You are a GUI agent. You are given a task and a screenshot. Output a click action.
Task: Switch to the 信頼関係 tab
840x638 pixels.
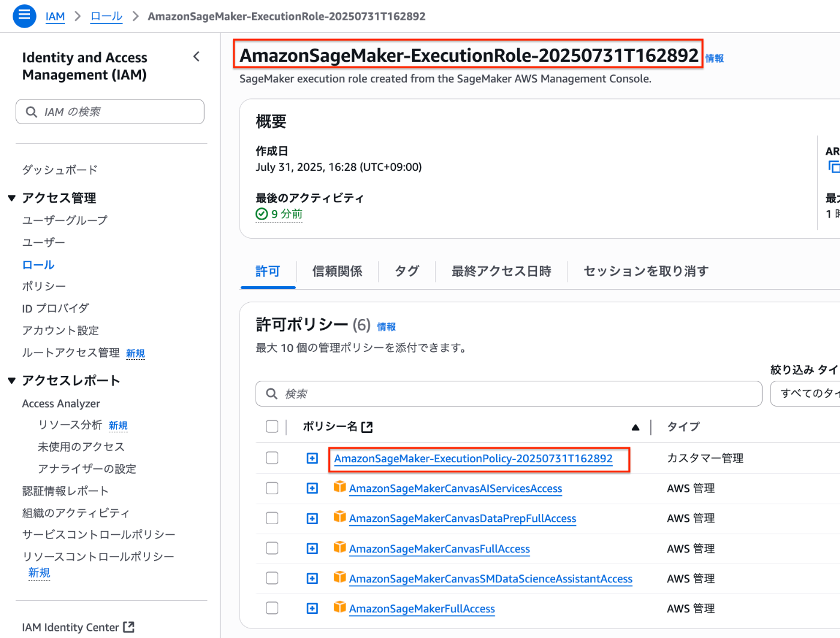pos(337,272)
